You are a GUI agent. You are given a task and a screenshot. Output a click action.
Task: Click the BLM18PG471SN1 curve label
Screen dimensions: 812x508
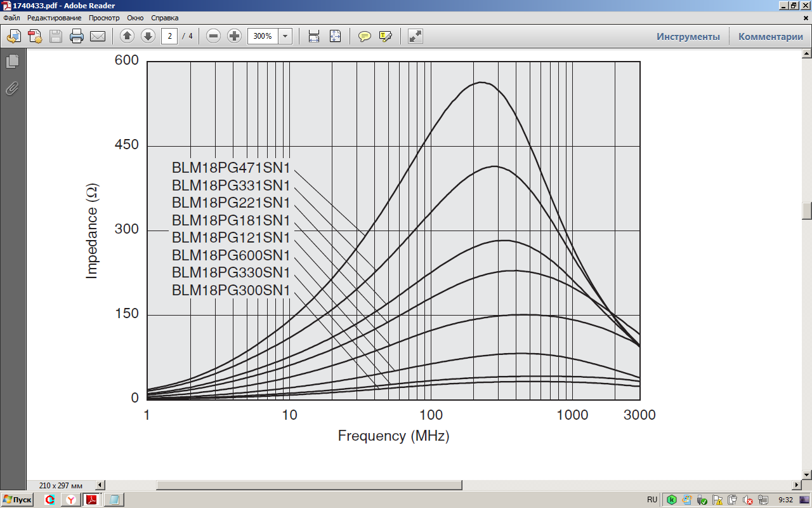tap(231, 168)
